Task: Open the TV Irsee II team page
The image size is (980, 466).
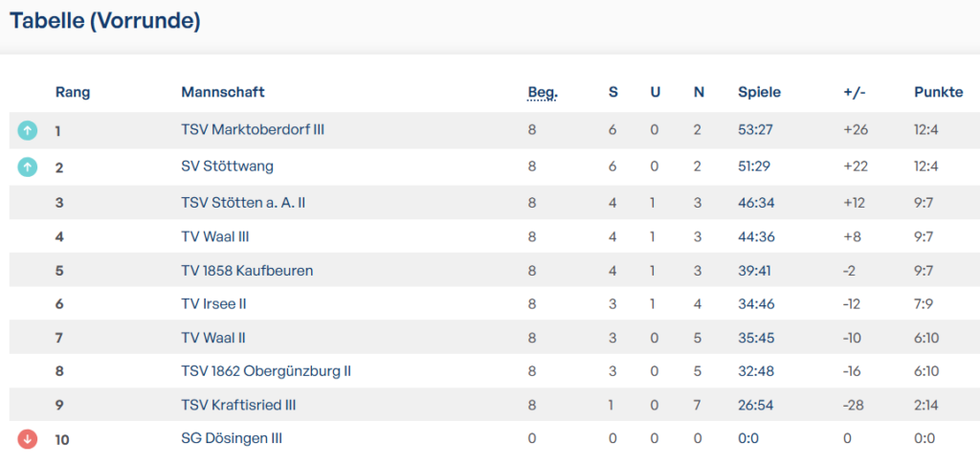Action: pos(214,304)
